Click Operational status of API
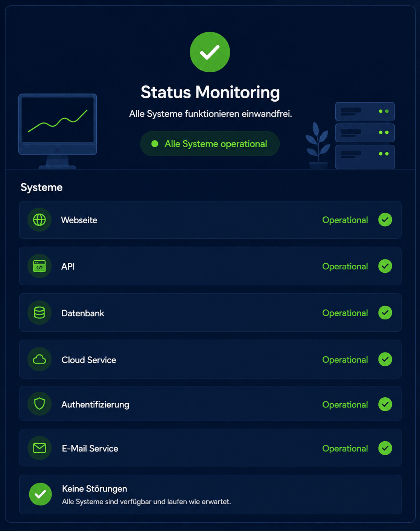 point(345,266)
